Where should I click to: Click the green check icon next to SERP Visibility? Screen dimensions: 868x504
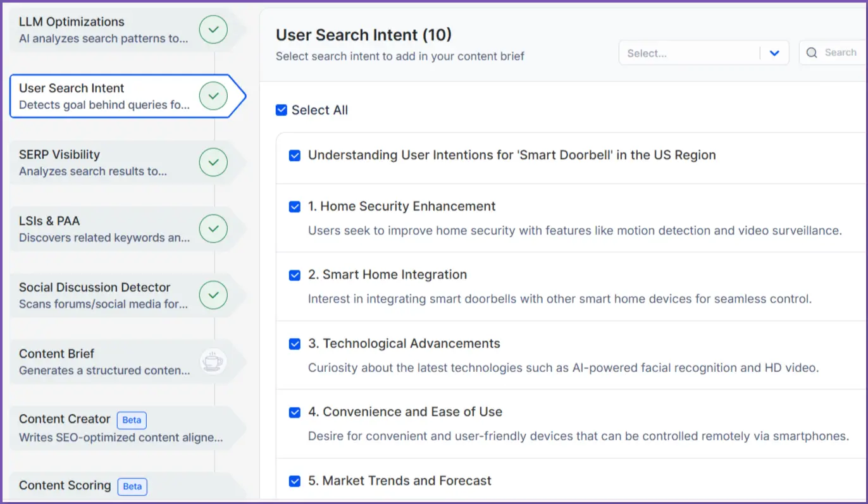(213, 162)
